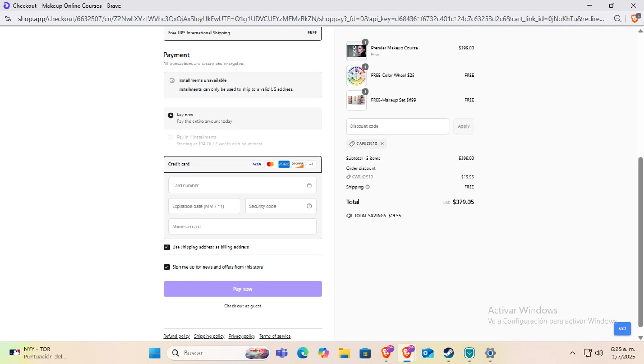Click the Discount code field
The height and width of the screenshot is (364, 644).
[x=398, y=126]
